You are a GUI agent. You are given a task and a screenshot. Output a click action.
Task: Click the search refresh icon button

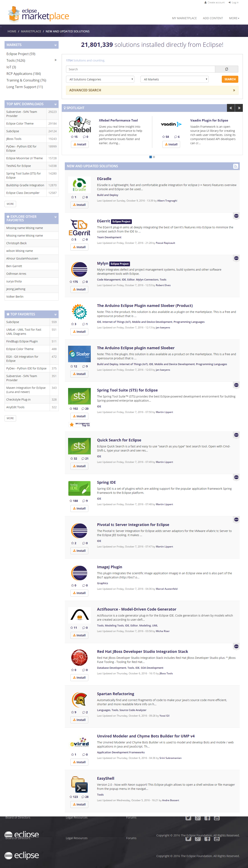(x=226, y=69)
